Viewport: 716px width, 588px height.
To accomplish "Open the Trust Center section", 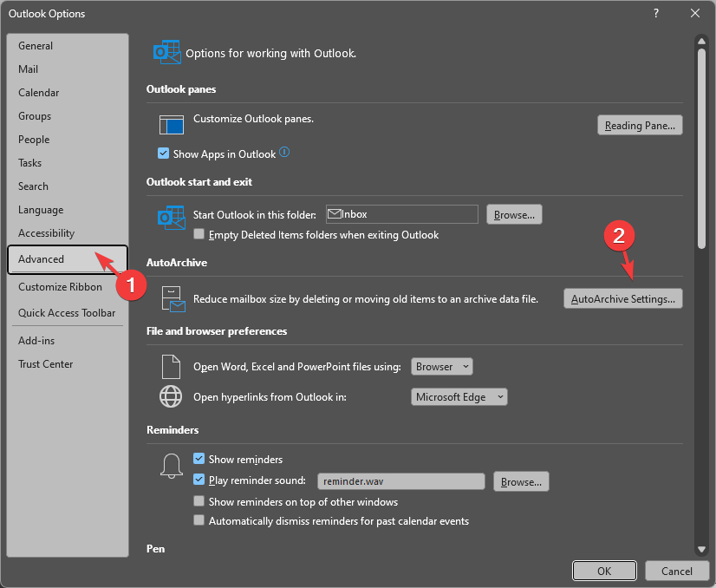I will point(46,364).
